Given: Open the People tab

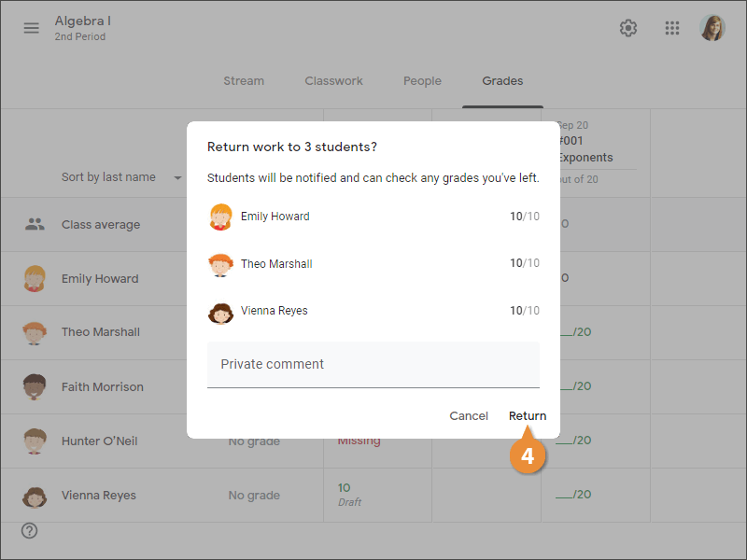Looking at the screenshot, I should click(x=422, y=81).
